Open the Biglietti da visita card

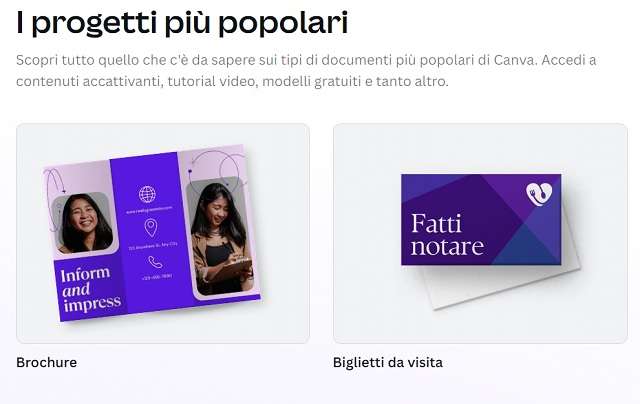[x=480, y=233]
